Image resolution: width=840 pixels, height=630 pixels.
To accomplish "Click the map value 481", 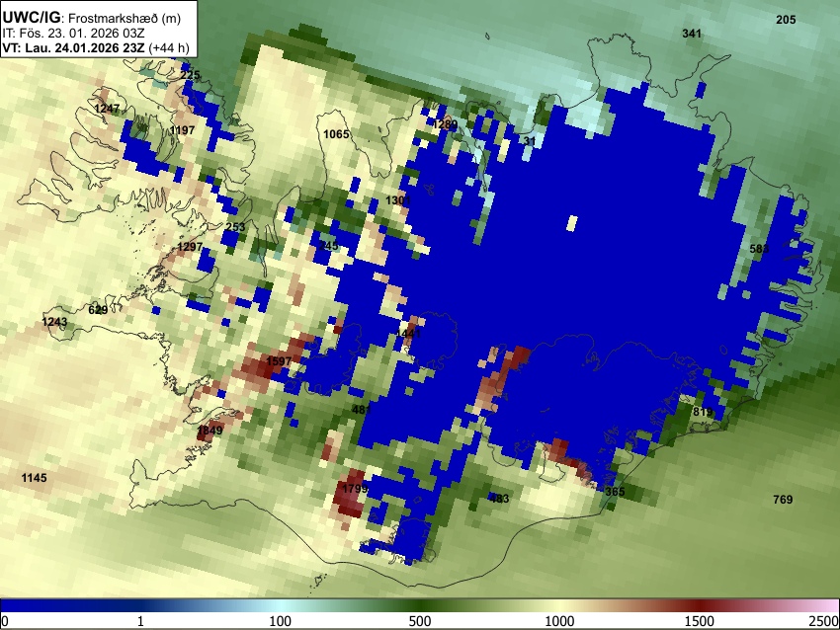I will 362,410.
